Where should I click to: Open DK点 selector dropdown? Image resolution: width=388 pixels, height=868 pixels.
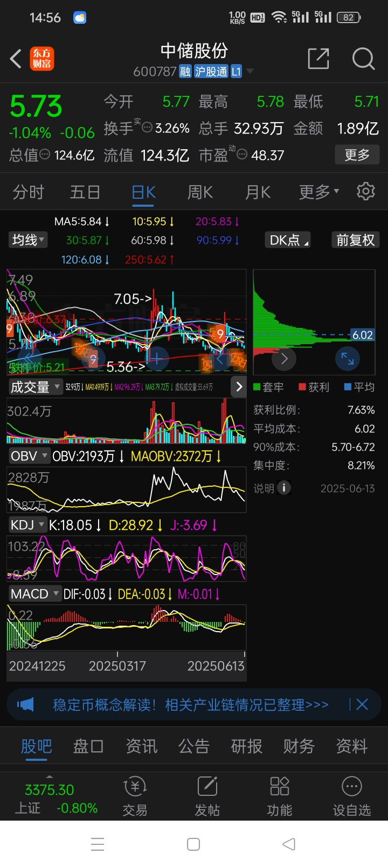pos(288,240)
